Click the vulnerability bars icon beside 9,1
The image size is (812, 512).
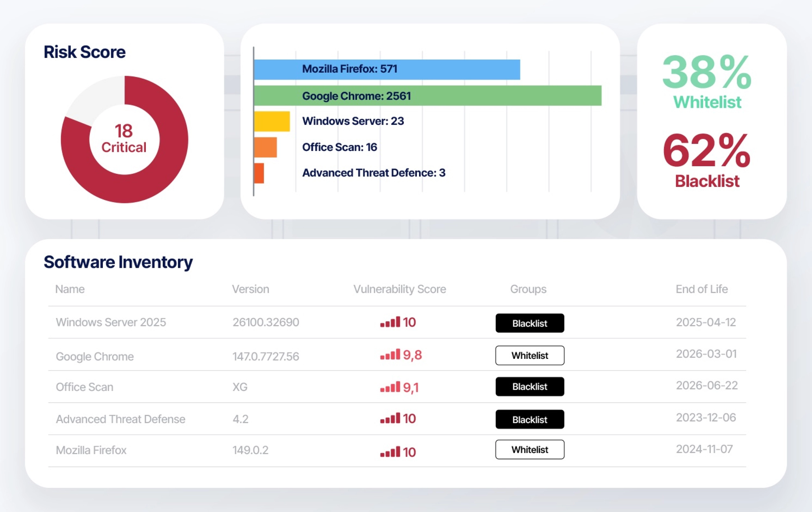390,387
